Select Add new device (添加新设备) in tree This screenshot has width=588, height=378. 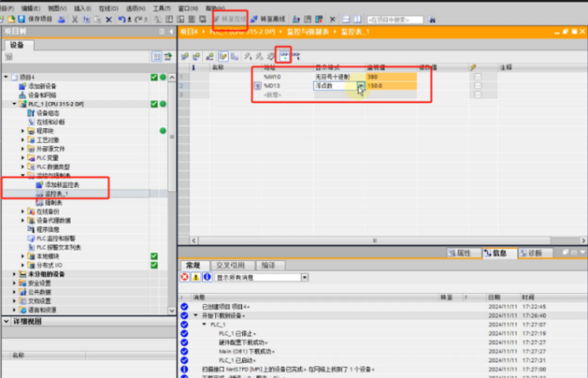(x=37, y=86)
